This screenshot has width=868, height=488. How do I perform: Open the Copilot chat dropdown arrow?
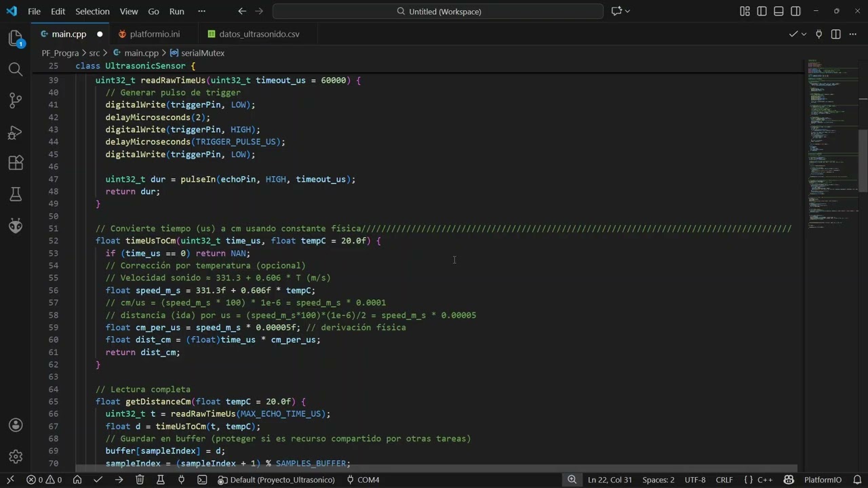[628, 12]
